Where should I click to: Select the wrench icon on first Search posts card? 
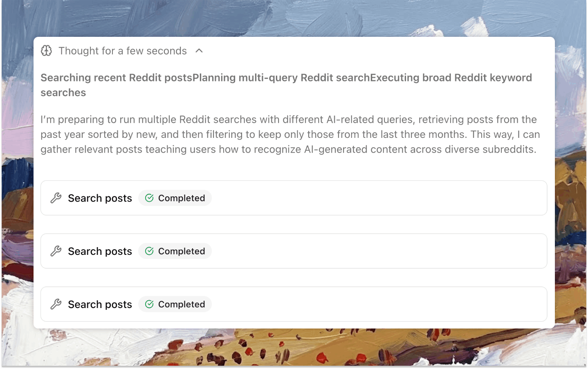(56, 198)
